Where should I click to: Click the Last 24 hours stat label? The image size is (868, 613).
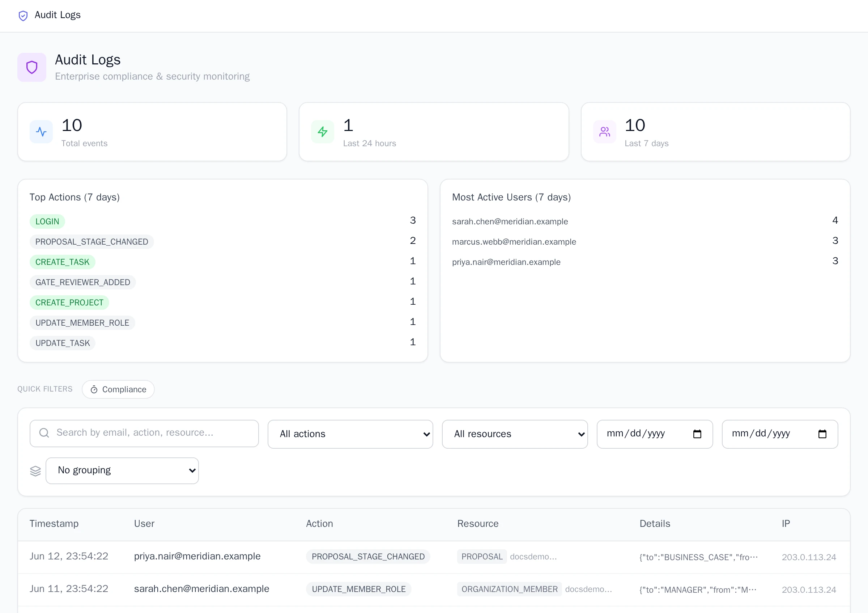point(369,143)
